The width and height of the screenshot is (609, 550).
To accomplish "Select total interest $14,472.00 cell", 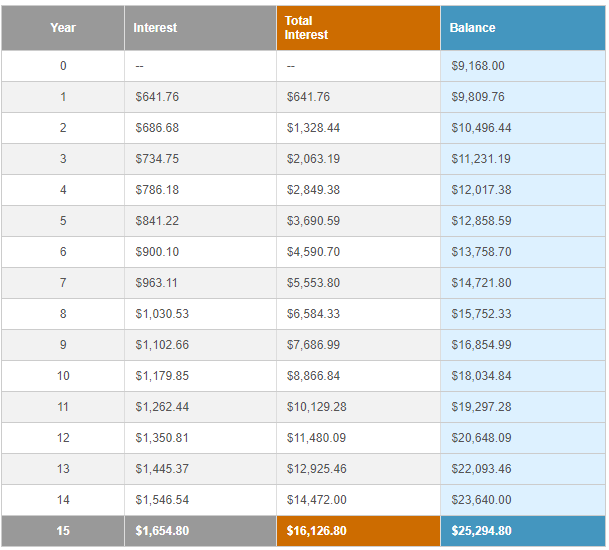I will click(x=314, y=500).
